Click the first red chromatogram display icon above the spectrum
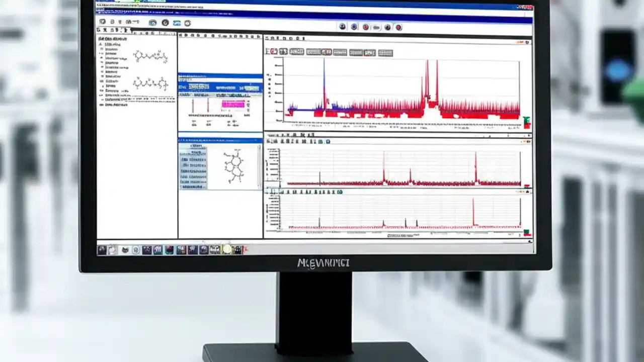Image resolution: width=644 pixels, height=362 pixels. (272, 51)
